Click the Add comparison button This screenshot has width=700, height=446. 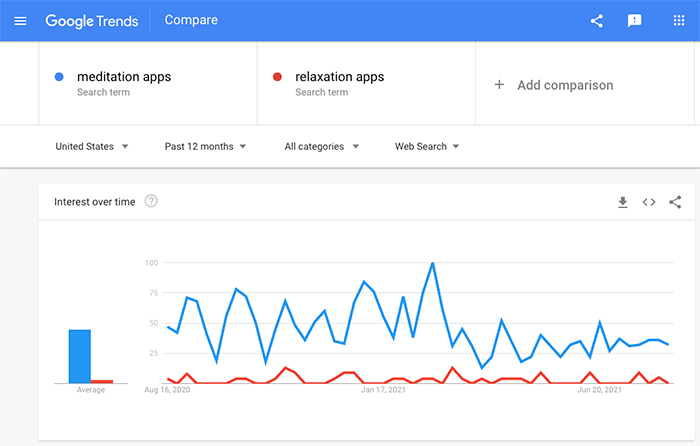click(565, 85)
